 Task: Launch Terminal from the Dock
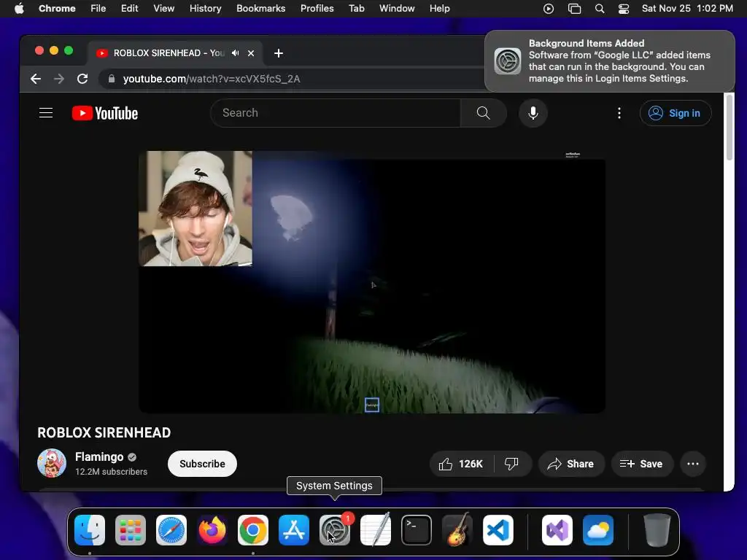pyautogui.click(x=417, y=530)
